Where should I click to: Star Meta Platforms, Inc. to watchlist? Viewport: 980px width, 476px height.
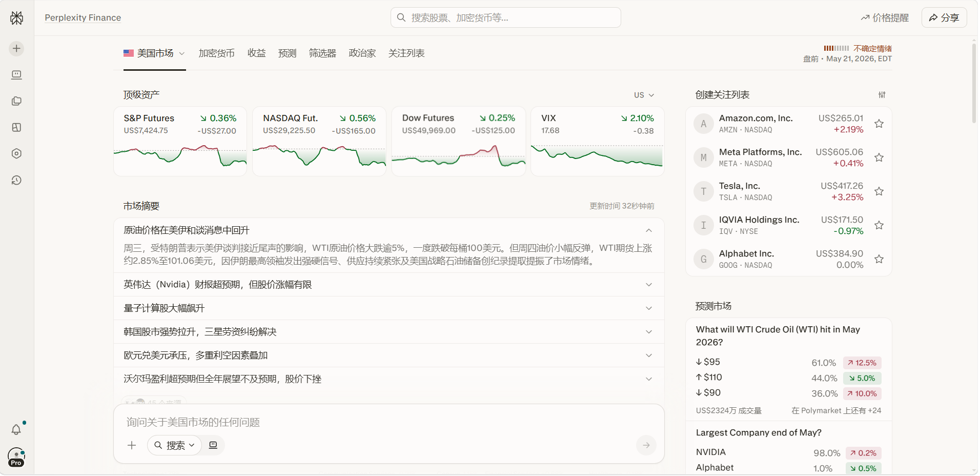[879, 157]
